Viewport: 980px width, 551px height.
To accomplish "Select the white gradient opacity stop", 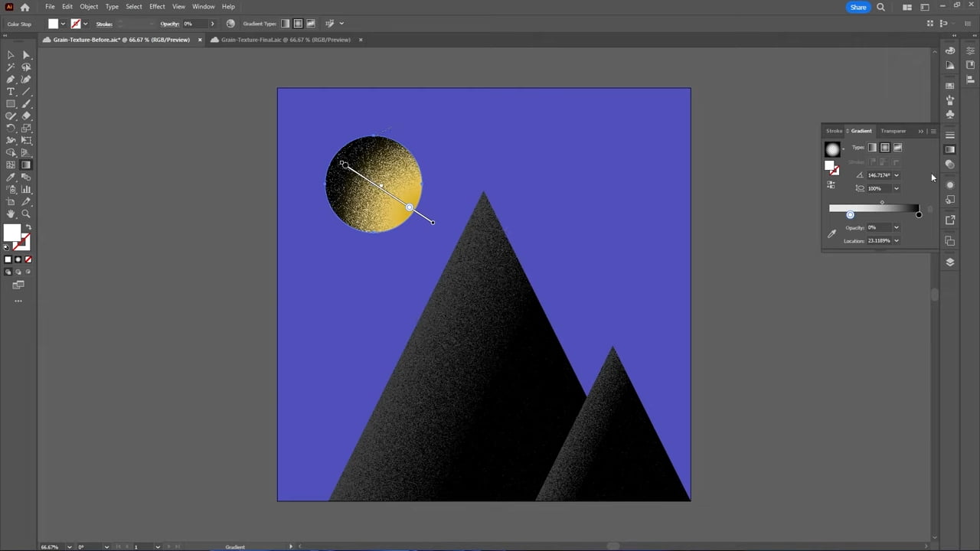I will click(x=850, y=215).
